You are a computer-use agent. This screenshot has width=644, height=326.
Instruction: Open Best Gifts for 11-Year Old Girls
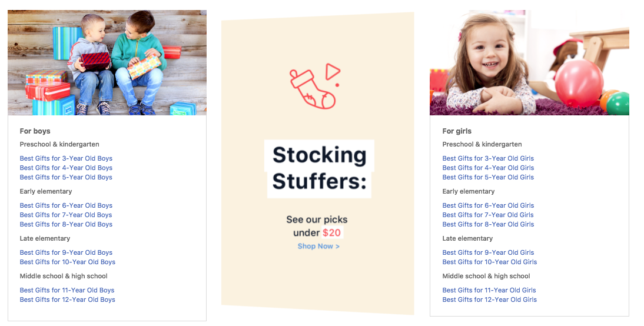(489, 290)
